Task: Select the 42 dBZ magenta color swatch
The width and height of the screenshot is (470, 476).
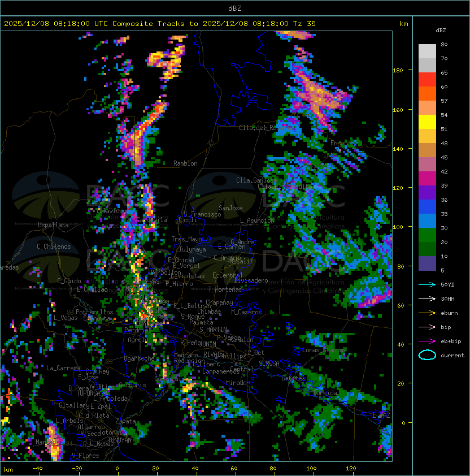Action: point(427,178)
